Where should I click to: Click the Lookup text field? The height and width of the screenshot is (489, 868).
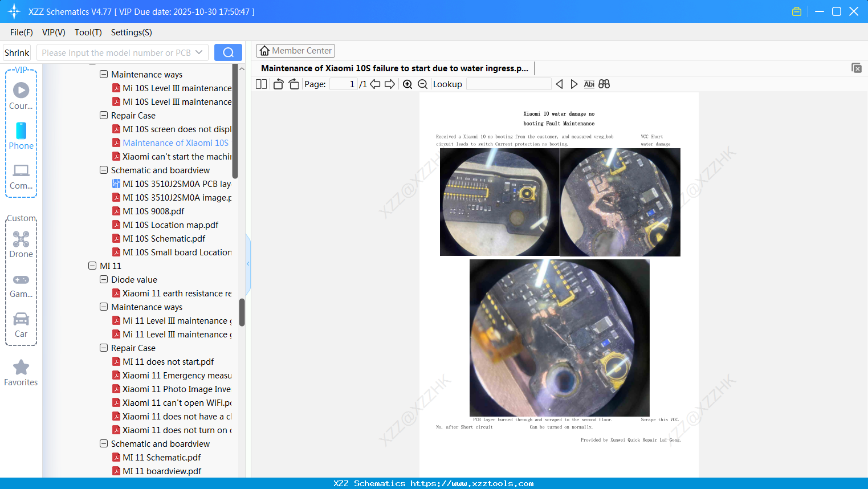coord(509,84)
